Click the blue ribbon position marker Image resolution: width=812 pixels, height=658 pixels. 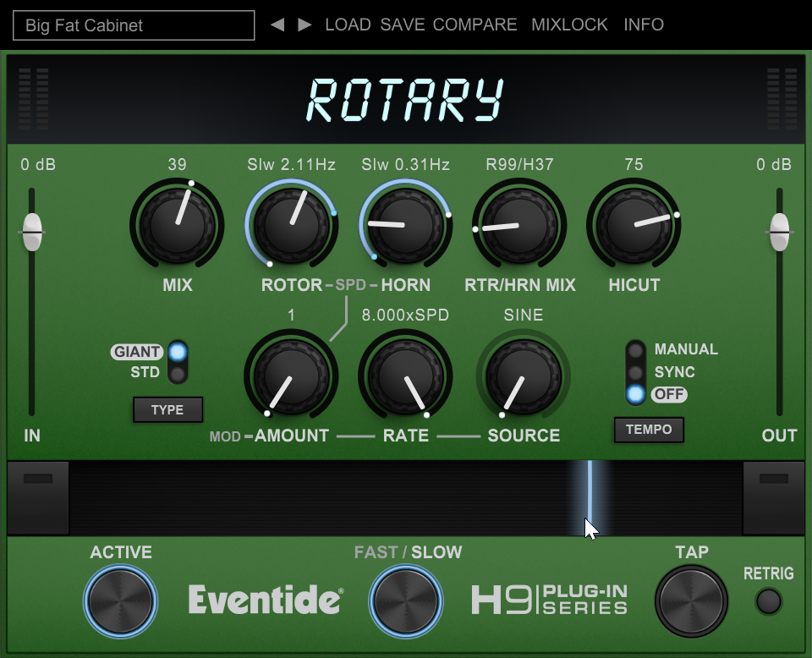click(590, 497)
